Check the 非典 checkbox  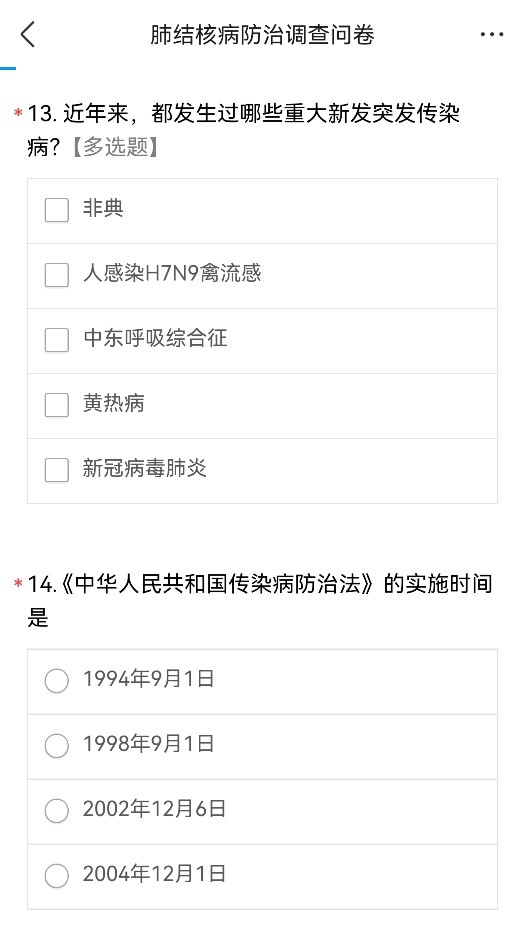coord(57,210)
